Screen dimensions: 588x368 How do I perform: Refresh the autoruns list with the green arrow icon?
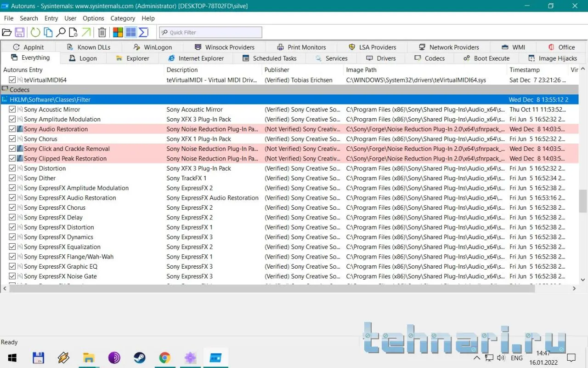tap(35, 32)
